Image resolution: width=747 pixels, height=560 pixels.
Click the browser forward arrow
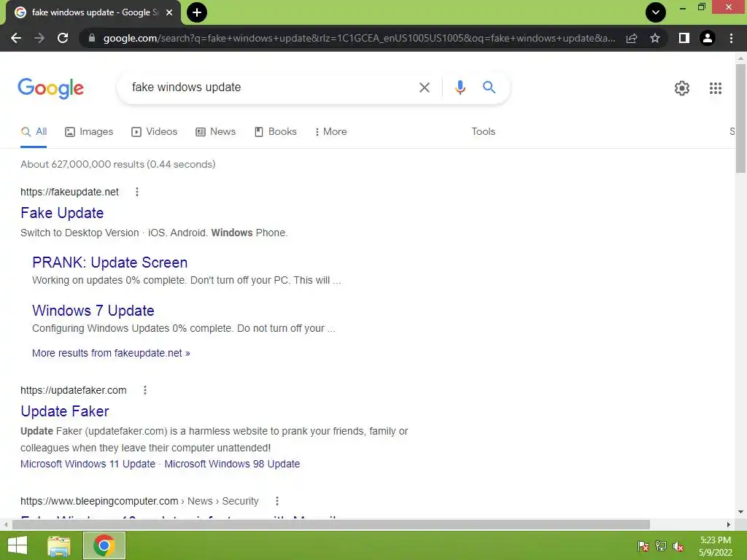tap(39, 38)
